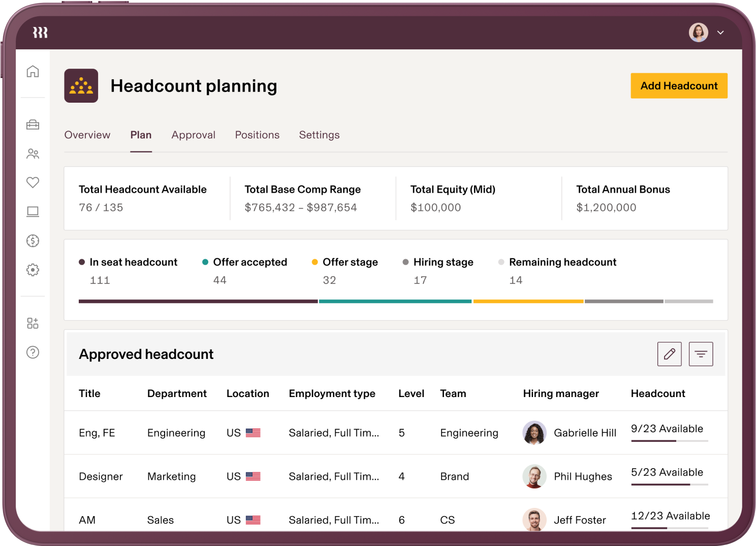756x546 pixels.
Task: Switch to the Overview tab
Action: tap(87, 135)
